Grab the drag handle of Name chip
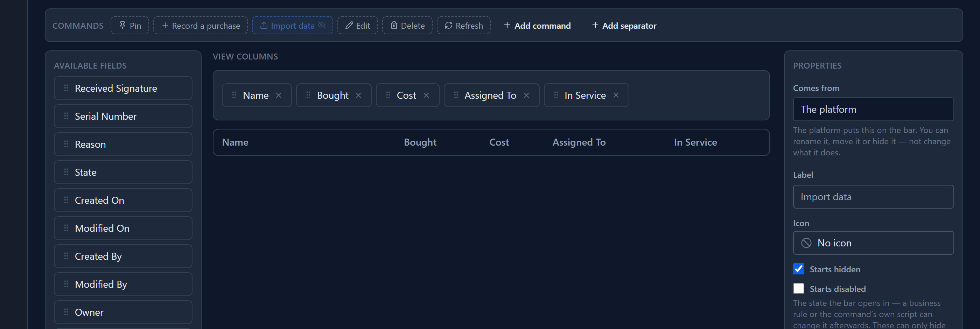 (234, 95)
